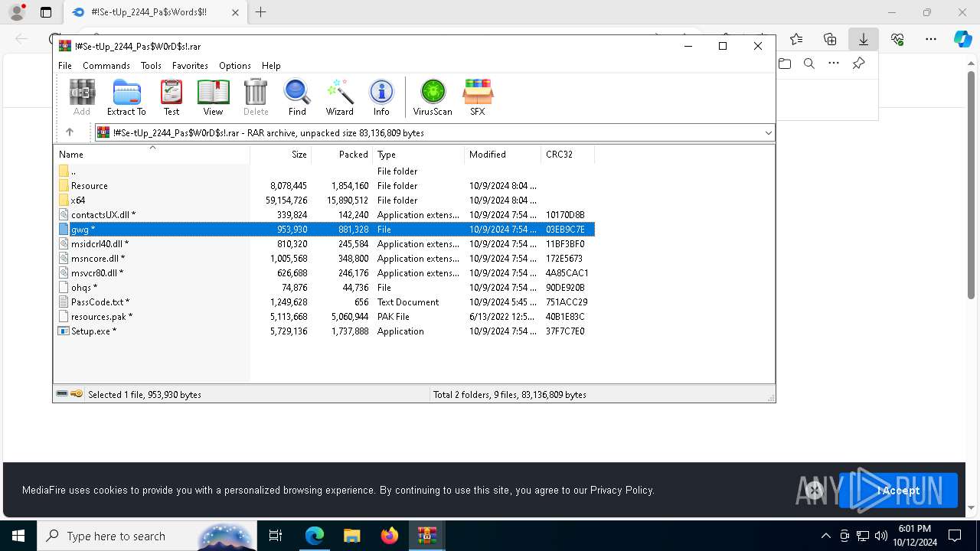Open Edge downloads icon in browser toolbar

(x=864, y=39)
